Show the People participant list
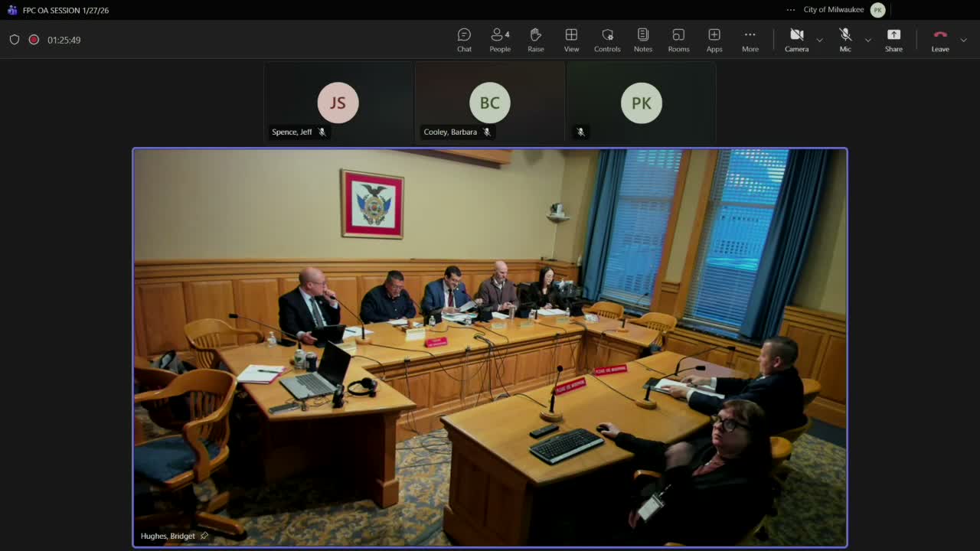This screenshot has height=551, width=980. (x=500, y=40)
